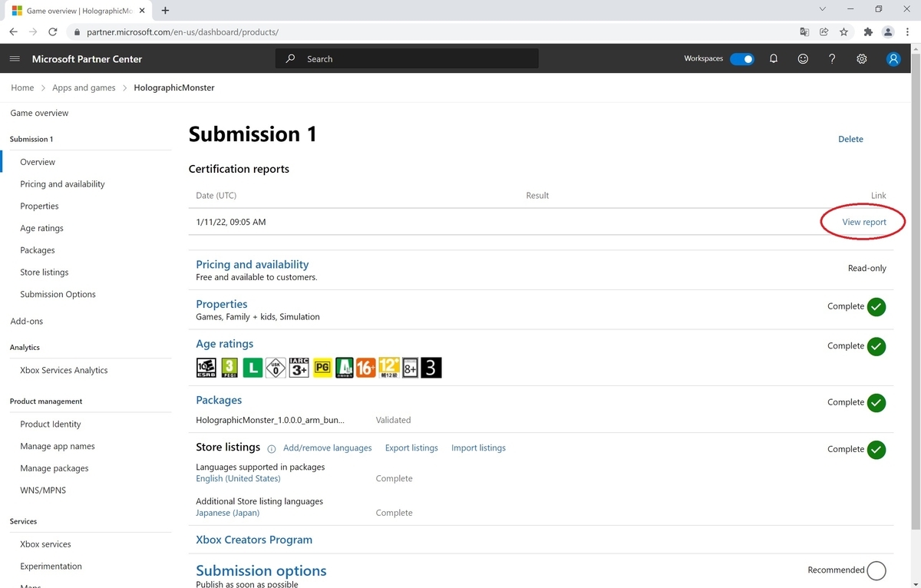
Task: Click the Submission options recommended circle
Action: tap(876, 570)
